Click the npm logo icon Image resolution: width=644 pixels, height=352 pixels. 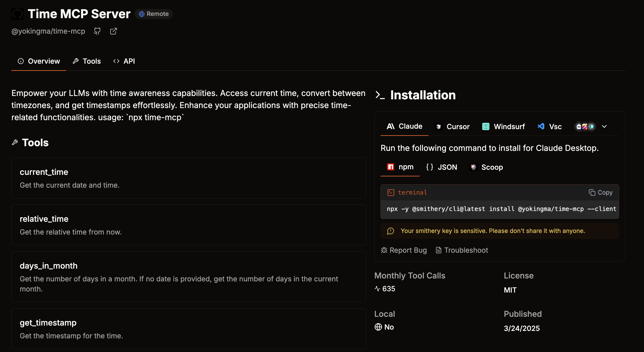pyautogui.click(x=390, y=167)
